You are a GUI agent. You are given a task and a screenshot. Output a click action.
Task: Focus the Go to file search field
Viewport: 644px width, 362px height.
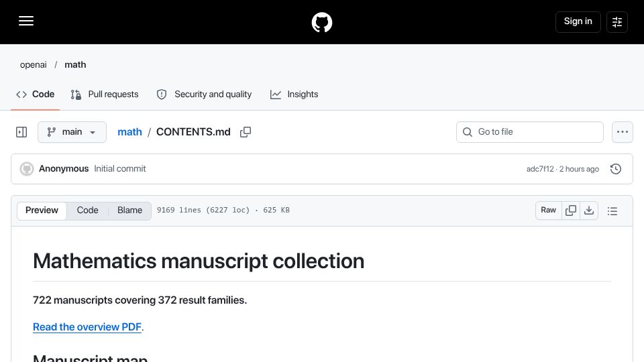530,132
